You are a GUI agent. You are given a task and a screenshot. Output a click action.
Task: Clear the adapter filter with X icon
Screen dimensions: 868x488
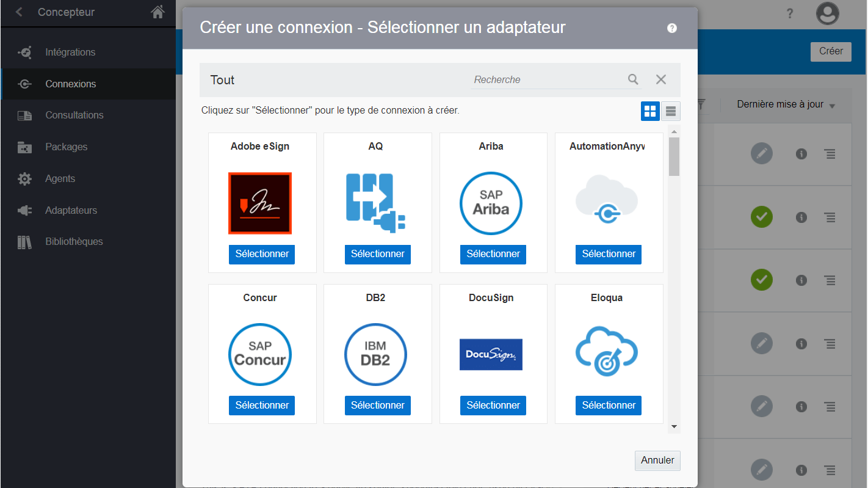coord(660,79)
